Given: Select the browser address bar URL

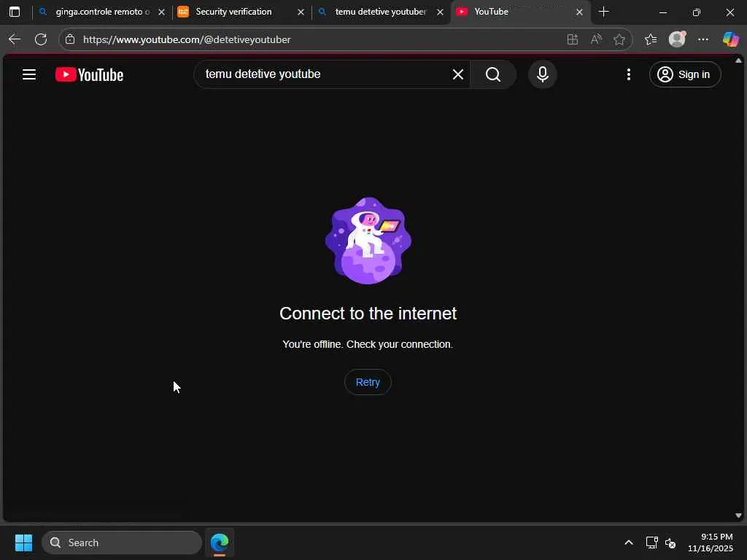Looking at the screenshot, I should [x=187, y=39].
